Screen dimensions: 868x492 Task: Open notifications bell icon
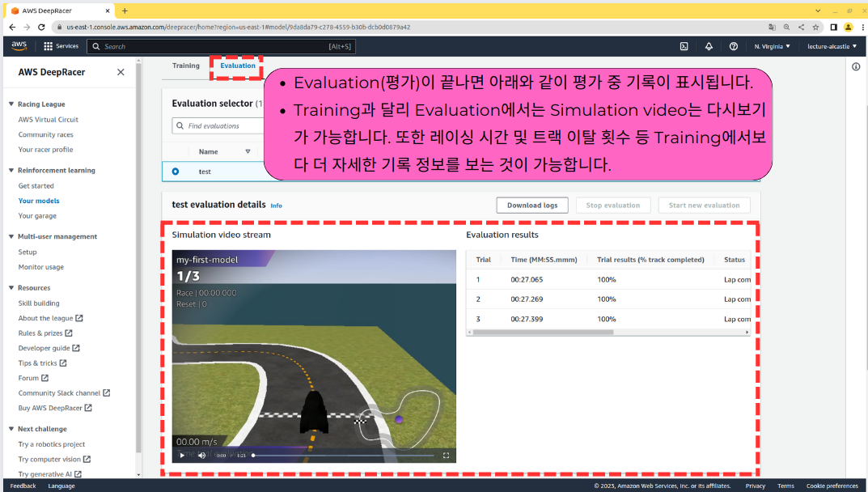(x=709, y=47)
